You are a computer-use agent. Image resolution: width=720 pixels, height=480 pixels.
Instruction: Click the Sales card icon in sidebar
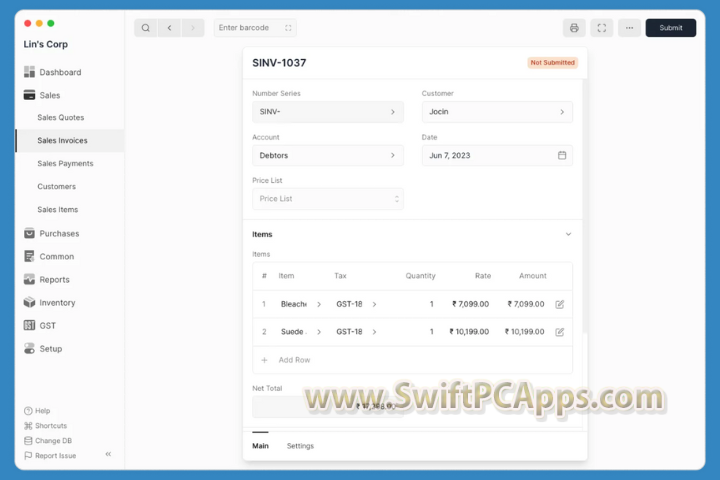[29, 95]
